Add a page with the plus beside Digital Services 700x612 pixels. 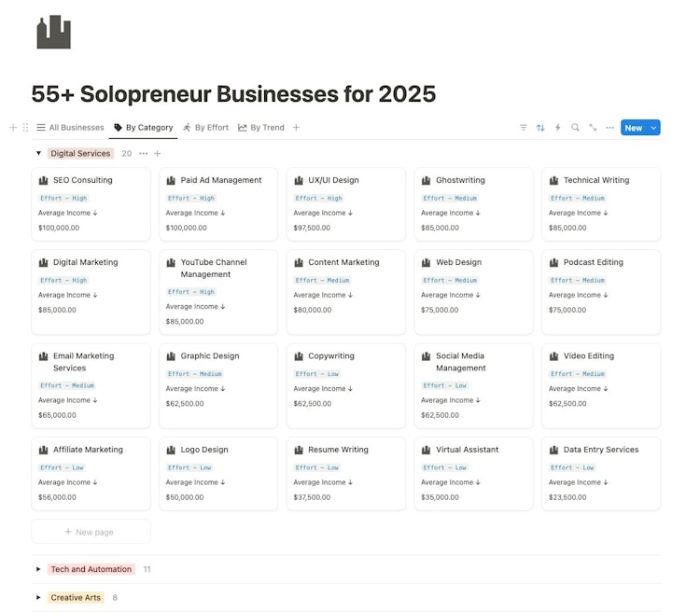pyautogui.click(x=157, y=154)
